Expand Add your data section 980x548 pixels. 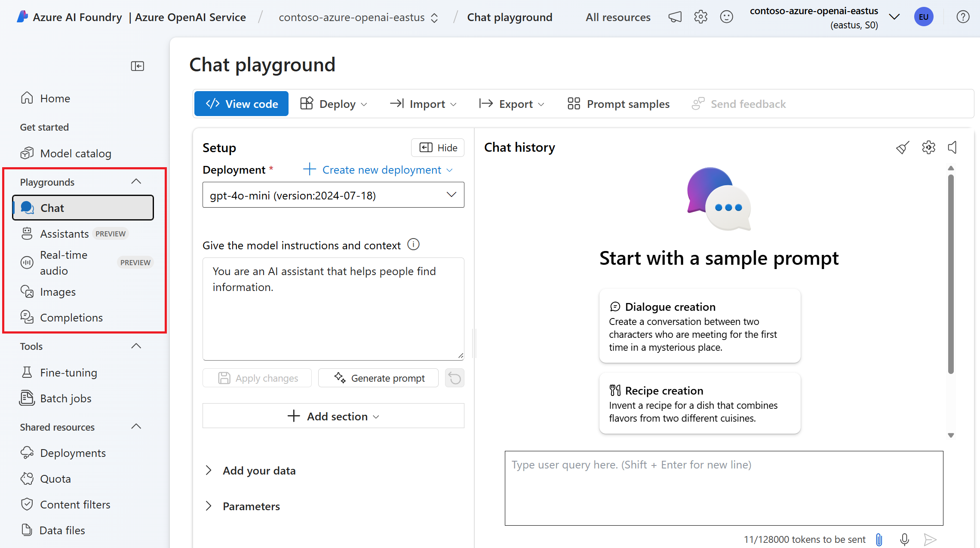click(259, 471)
